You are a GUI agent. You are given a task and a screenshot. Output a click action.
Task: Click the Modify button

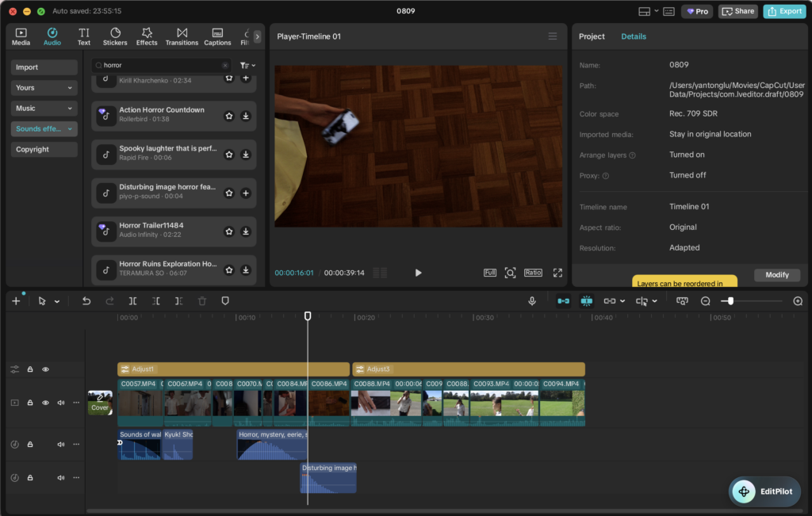coord(777,275)
